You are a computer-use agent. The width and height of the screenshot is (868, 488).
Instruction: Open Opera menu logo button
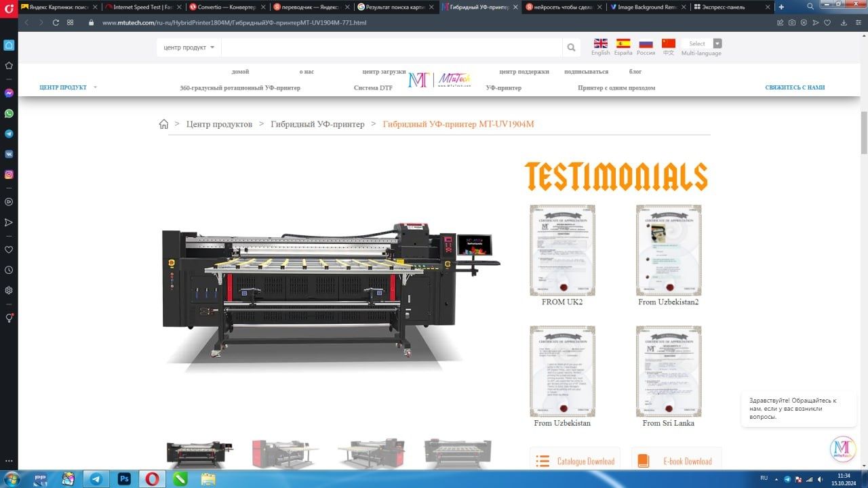pyautogui.click(x=9, y=7)
